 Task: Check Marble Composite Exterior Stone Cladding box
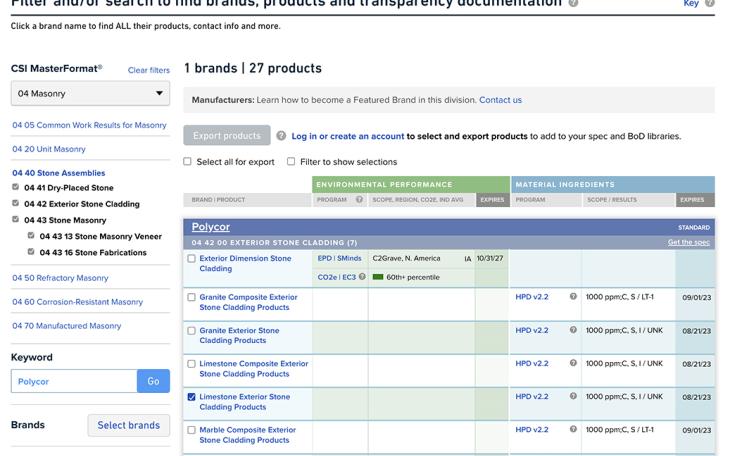click(x=191, y=430)
